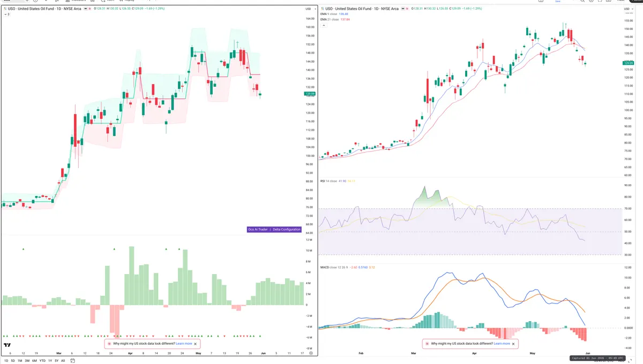Open the USD currency dropdown on right chart
This screenshot has height=364, width=643.
629,9
